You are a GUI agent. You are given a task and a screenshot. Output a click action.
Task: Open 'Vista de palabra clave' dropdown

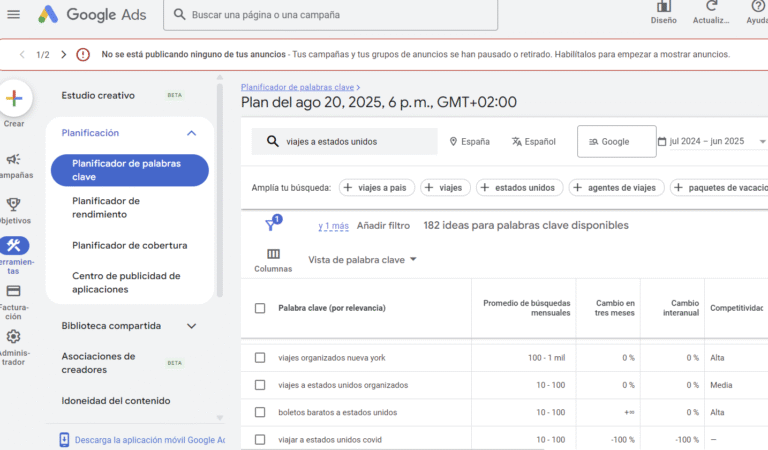click(362, 260)
